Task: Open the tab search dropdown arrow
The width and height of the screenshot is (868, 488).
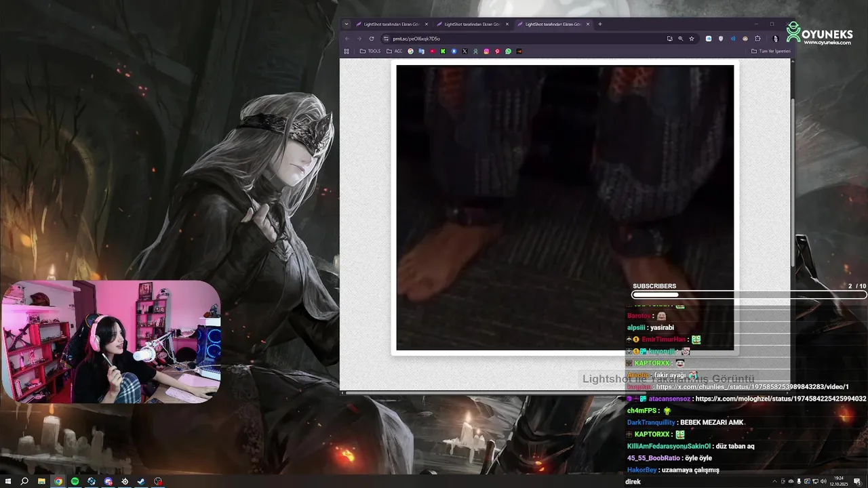Action: 347,24
